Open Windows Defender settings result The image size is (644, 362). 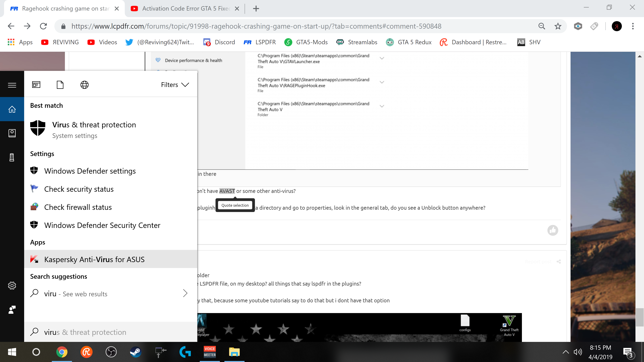click(x=90, y=171)
